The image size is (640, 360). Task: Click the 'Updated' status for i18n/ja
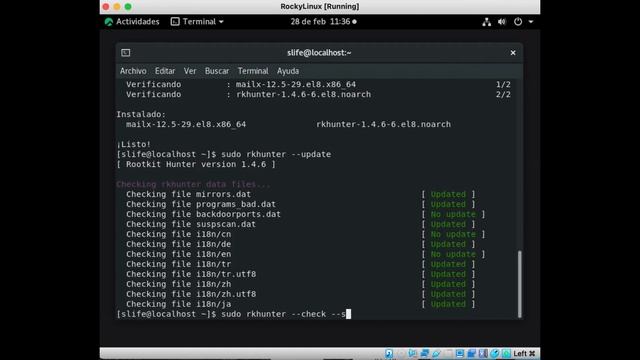point(448,304)
